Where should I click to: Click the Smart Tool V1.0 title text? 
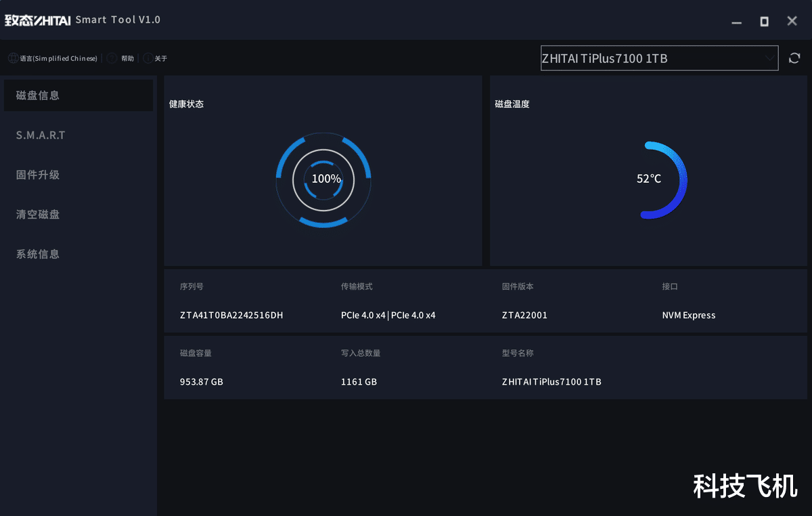coord(118,20)
